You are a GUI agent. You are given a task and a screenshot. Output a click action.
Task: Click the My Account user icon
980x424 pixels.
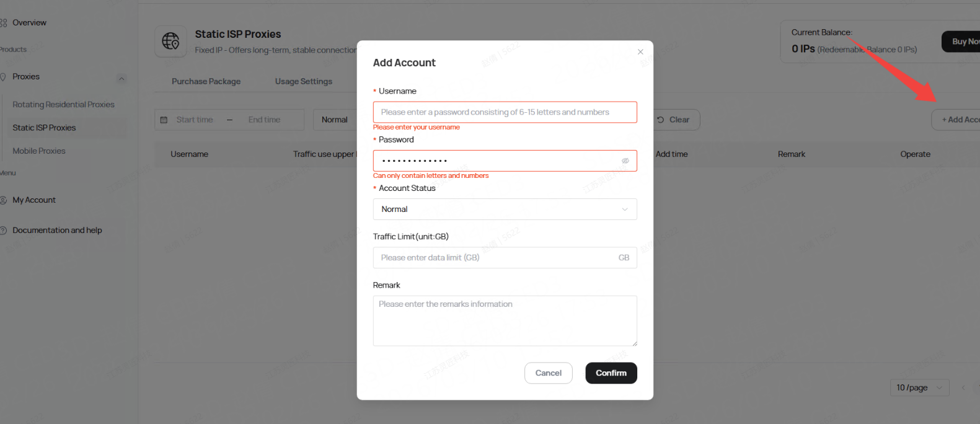pyautogui.click(x=4, y=200)
